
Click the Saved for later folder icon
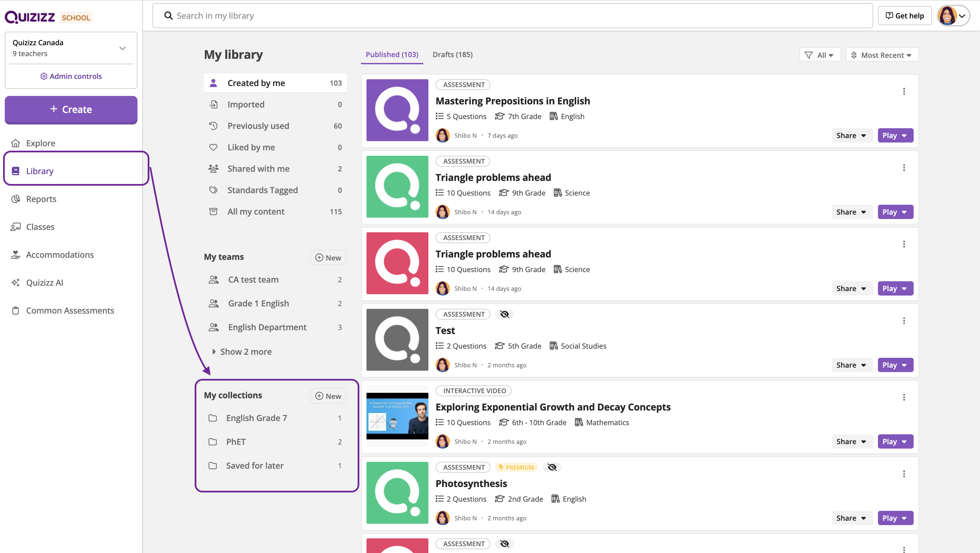213,466
